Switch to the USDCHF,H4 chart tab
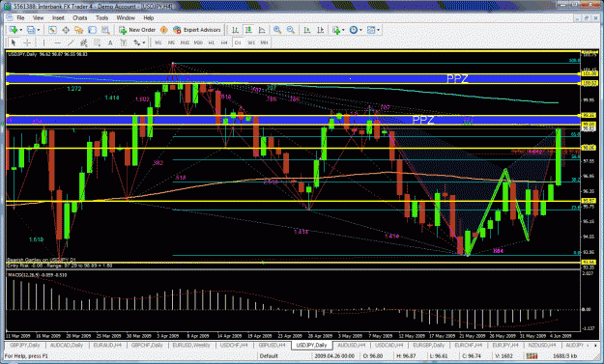 [234, 345]
